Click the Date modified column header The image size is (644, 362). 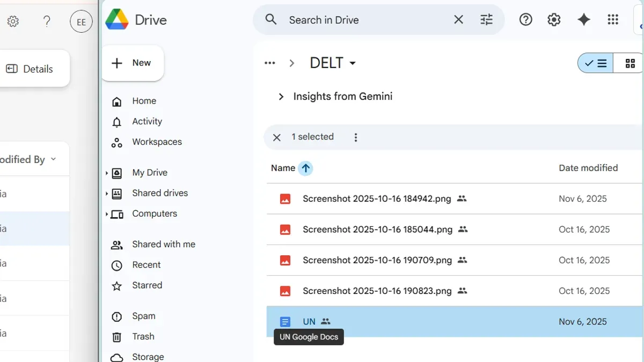coord(588,168)
